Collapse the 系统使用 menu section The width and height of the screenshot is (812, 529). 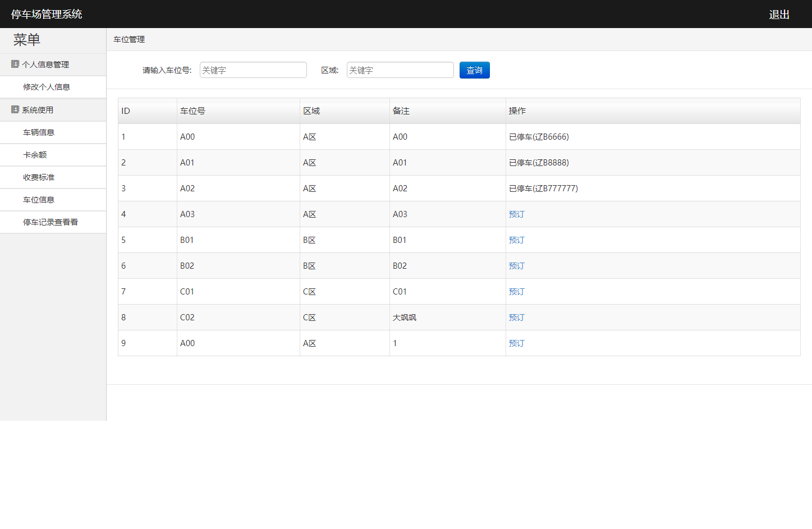[x=38, y=110]
